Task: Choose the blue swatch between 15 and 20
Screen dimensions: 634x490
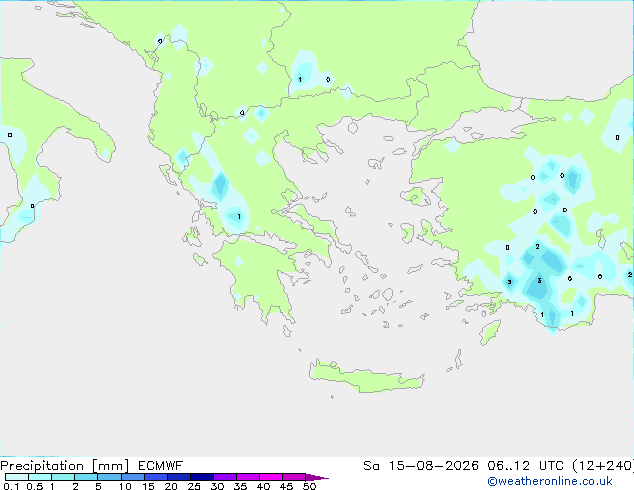Action: point(156,477)
